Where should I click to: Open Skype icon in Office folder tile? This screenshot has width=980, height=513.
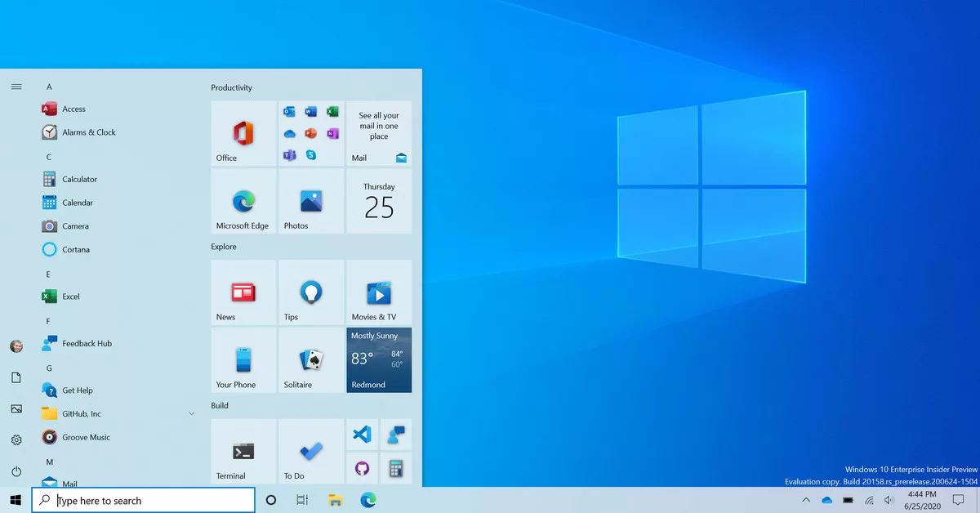click(311, 155)
